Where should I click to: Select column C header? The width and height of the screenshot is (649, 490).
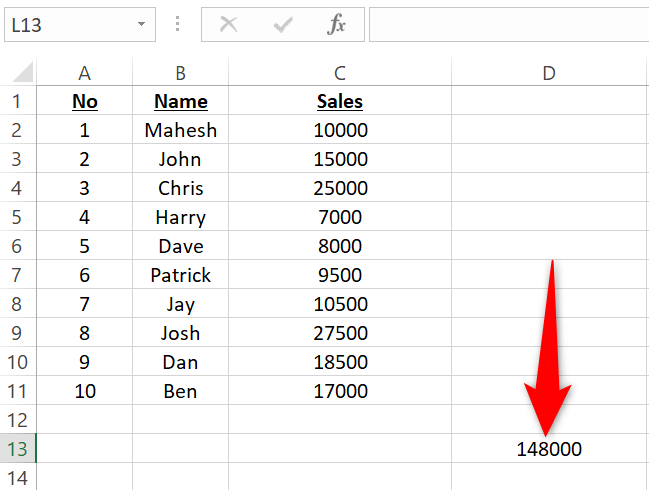point(340,73)
